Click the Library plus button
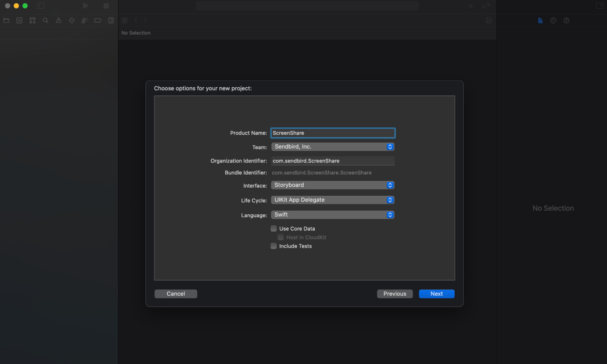 (x=471, y=6)
